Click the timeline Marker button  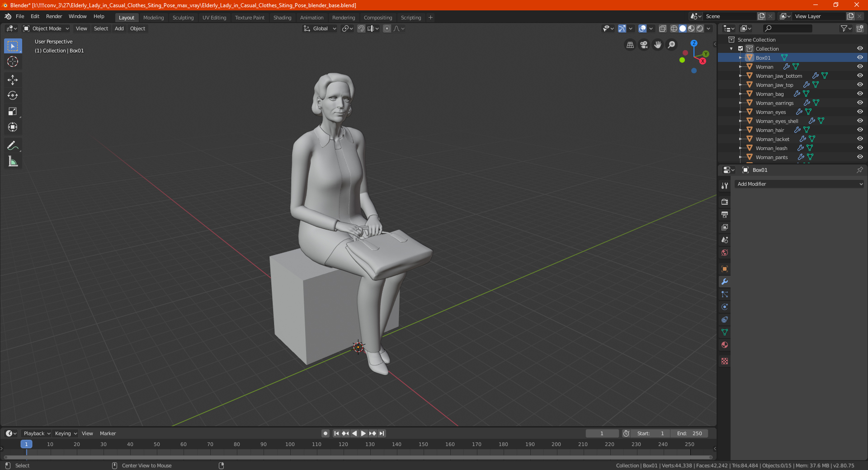click(x=108, y=433)
